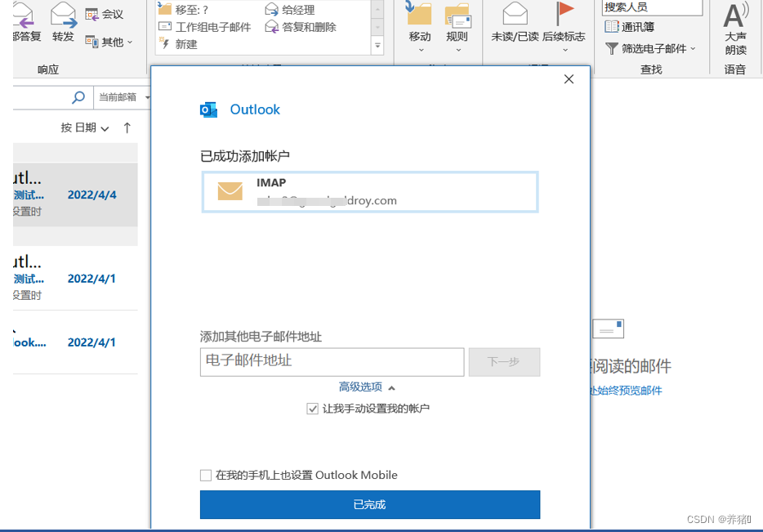763x532 pixels.
Task: Uncheck 'Let me set up my account manually' (让我手动设置我的帐户)
Action: point(312,409)
